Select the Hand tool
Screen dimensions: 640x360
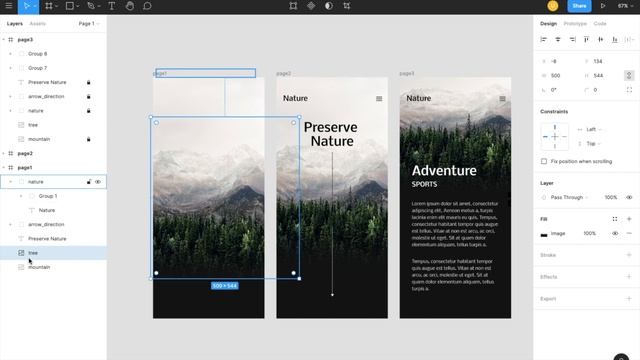click(x=130, y=6)
